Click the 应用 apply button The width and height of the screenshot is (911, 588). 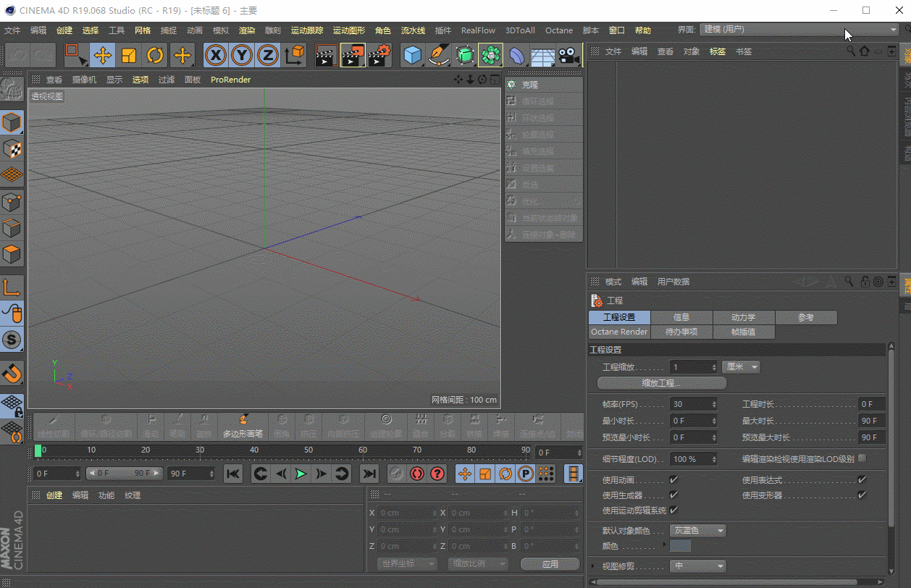click(x=550, y=563)
